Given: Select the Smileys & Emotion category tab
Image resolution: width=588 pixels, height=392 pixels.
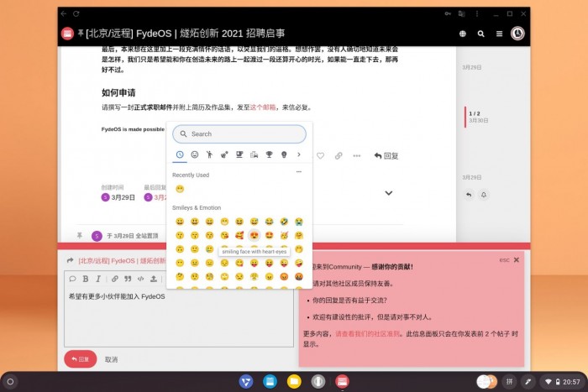Looking at the screenshot, I should [x=194, y=155].
